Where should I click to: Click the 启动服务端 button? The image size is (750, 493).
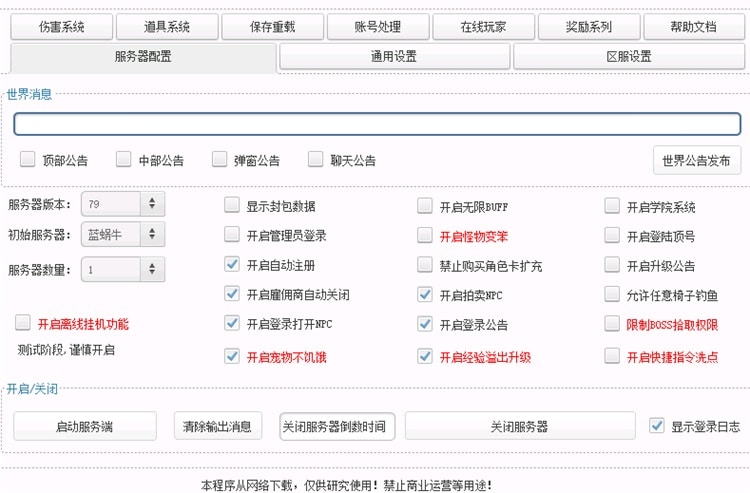85,426
